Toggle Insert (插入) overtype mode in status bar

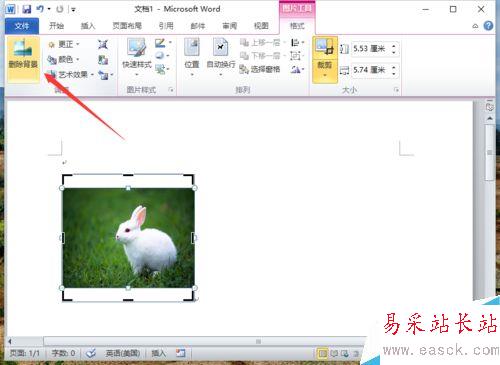point(159,353)
